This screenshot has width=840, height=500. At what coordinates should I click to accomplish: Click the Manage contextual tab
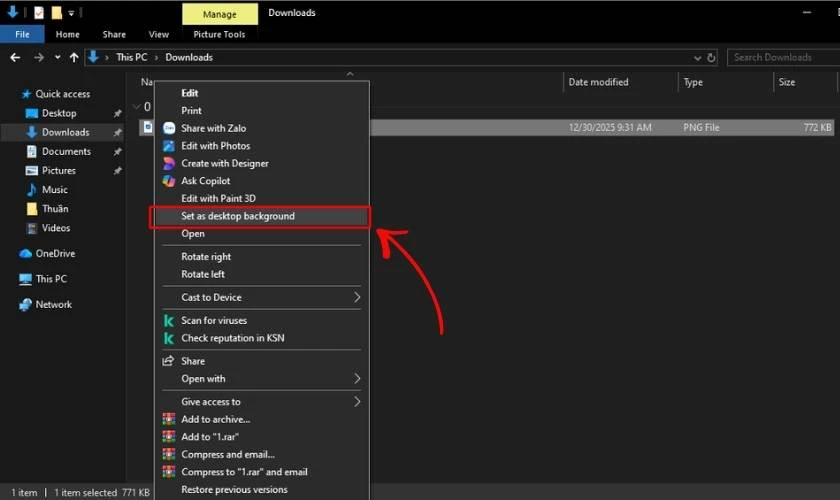pyautogui.click(x=220, y=14)
